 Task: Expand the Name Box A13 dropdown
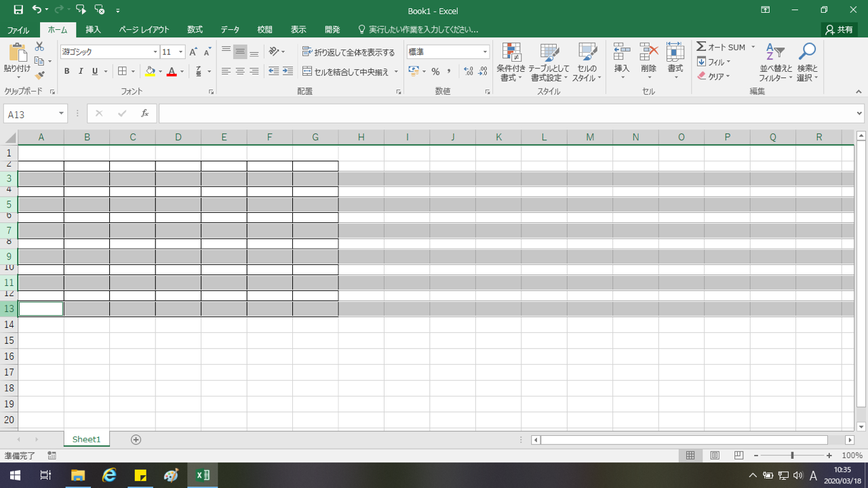click(x=61, y=114)
